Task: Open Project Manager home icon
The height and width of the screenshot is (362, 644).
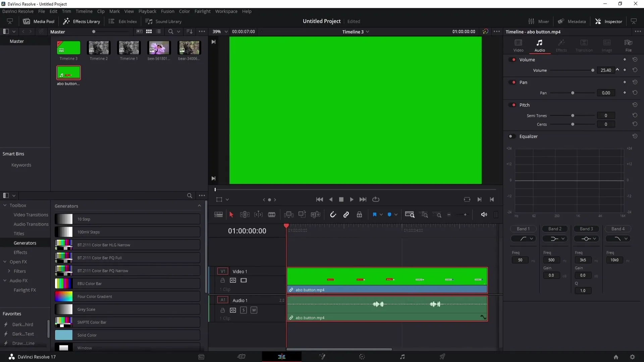Action: point(616,357)
